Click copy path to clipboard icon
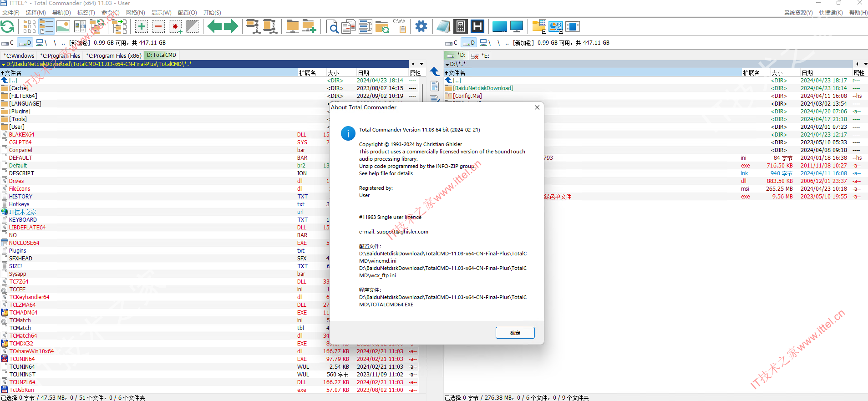The height and width of the screenshot is (401, 868). tap(400, 27)
